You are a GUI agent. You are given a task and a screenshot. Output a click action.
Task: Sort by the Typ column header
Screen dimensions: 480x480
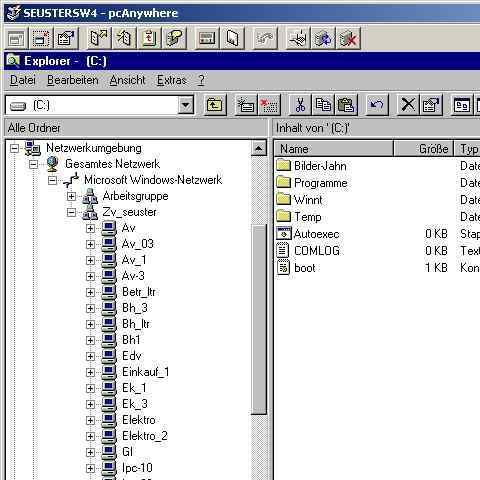[467, 149]
